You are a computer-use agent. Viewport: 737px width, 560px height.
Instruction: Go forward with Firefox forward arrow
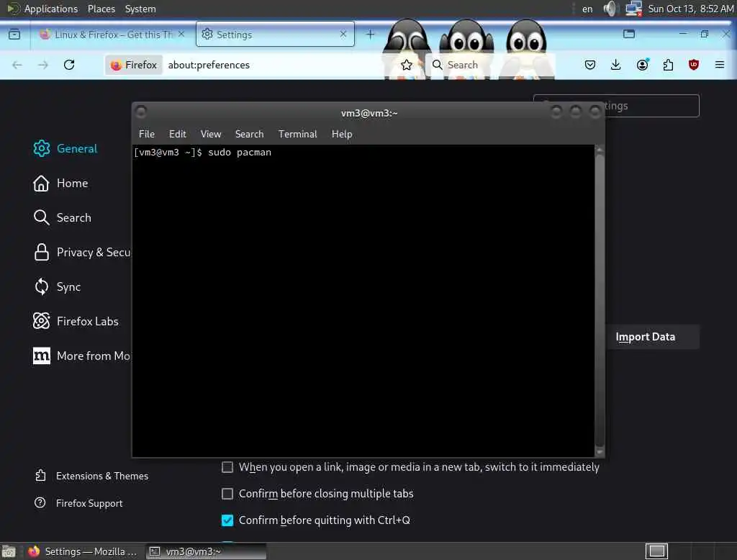click(43, 65)
